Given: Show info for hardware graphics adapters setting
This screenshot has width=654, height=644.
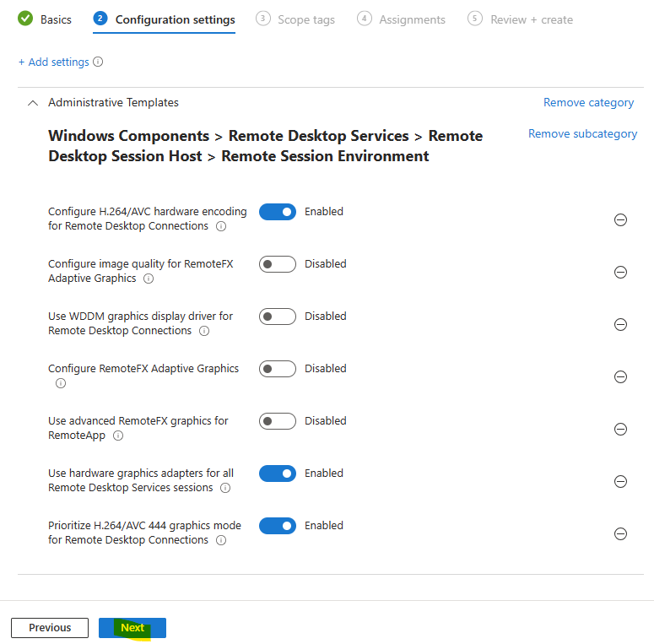Looking at the screenshot, I should [x=225, y=488].
